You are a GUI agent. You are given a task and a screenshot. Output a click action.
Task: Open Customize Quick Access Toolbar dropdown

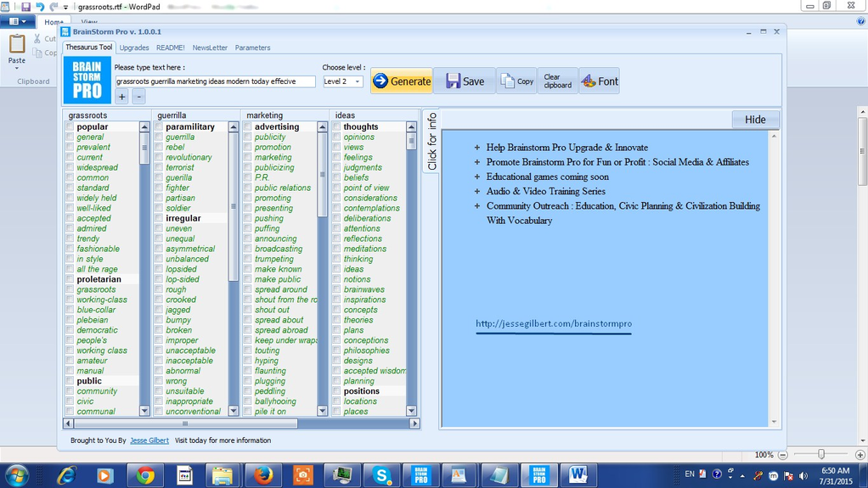click(x=65, y=7)
